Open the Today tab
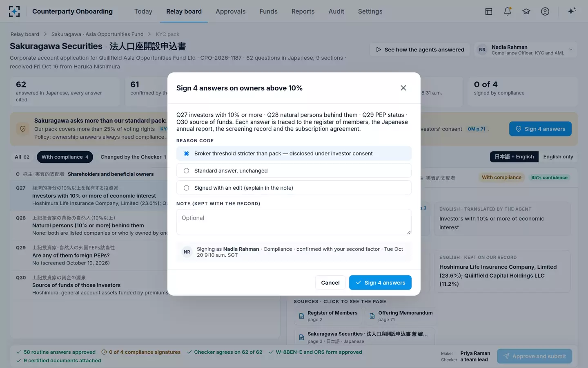The height and width of the screenshot is (368, 588). pyautogui.click(x=143, y=11)
